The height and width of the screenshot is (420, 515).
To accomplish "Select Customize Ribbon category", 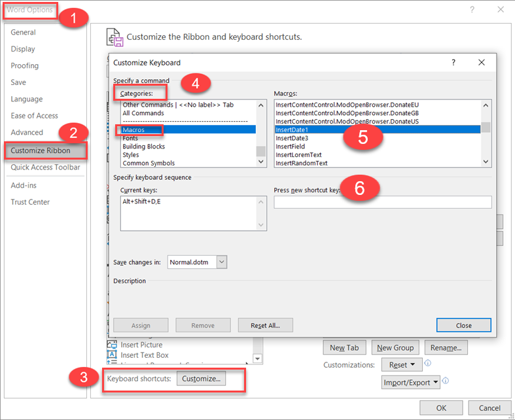I will coord(46,150).
